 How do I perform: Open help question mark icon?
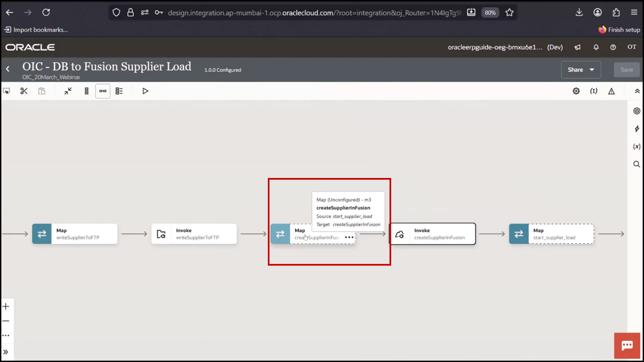pos(613,47)
